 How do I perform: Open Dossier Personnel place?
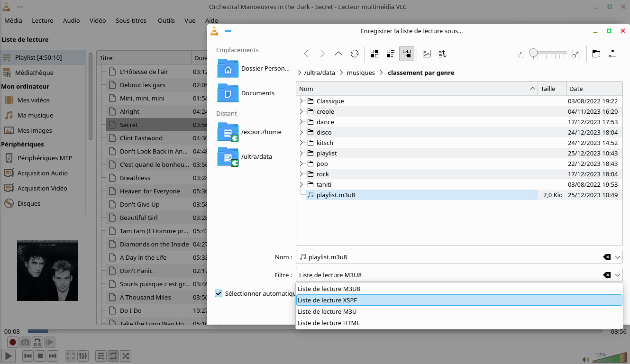click(254, 69)
